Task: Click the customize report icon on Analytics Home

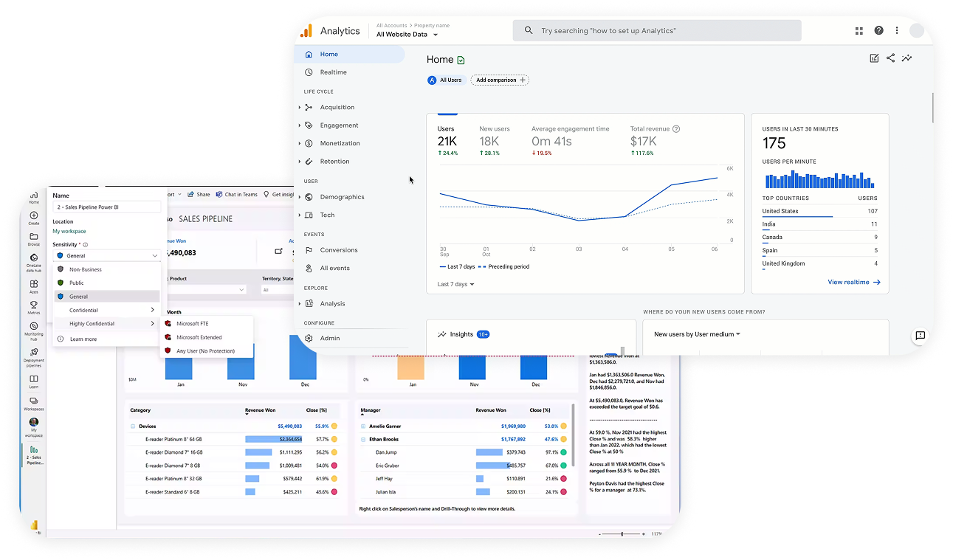Action: coord(874,58)
